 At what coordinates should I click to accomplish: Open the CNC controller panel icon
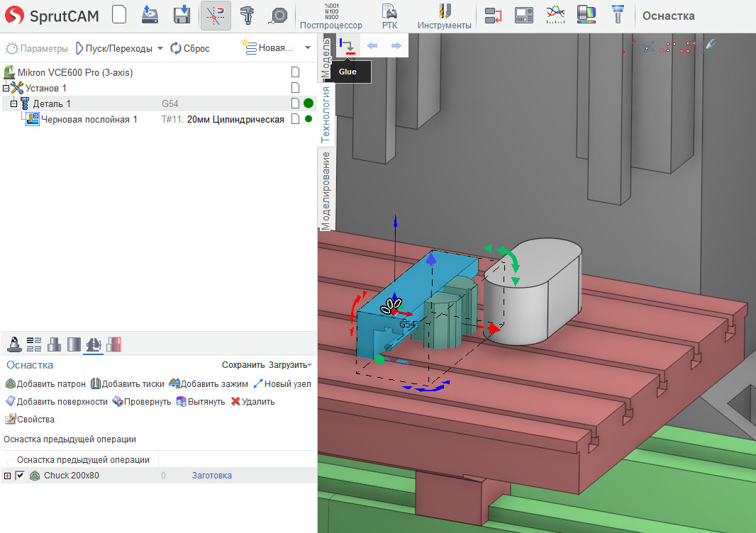click(524, 16)
